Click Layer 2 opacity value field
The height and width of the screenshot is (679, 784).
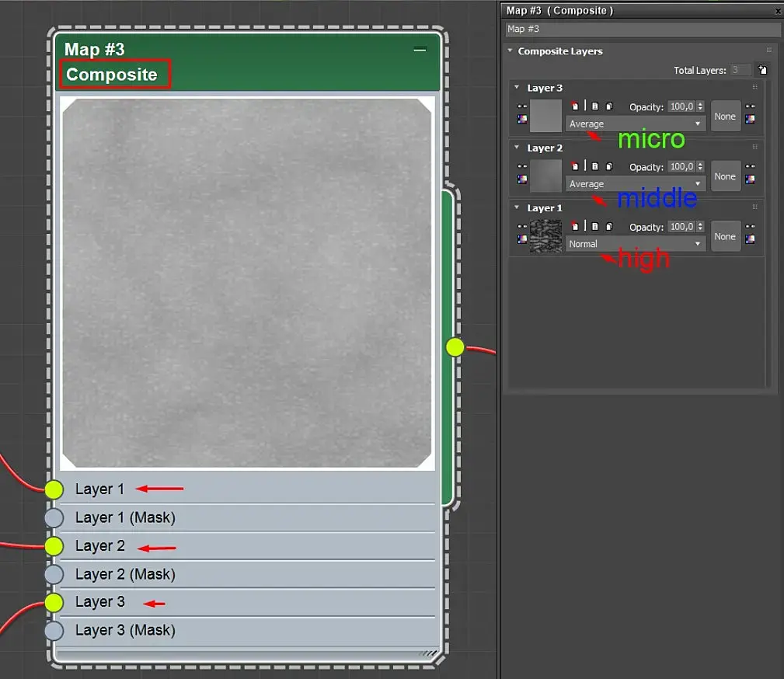681,166
